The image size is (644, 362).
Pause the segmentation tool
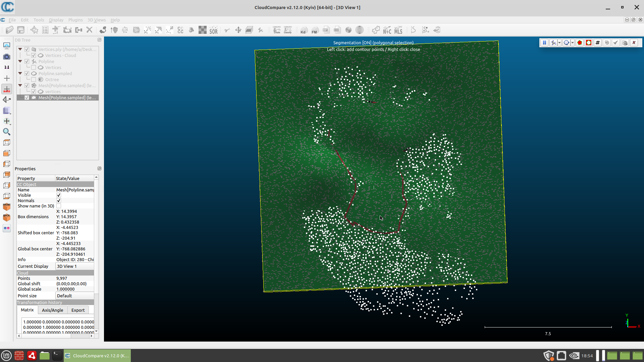tap(544, 43)
